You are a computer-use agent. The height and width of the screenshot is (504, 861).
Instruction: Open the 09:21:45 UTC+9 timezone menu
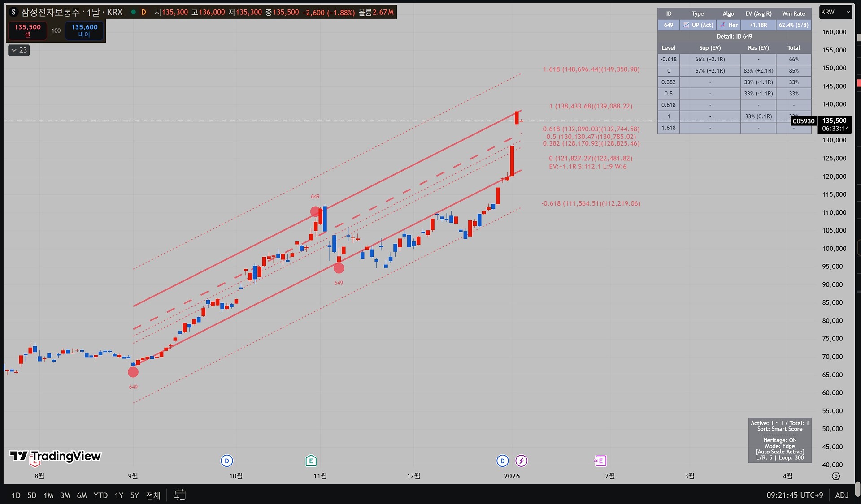click(x=795, y=495)
